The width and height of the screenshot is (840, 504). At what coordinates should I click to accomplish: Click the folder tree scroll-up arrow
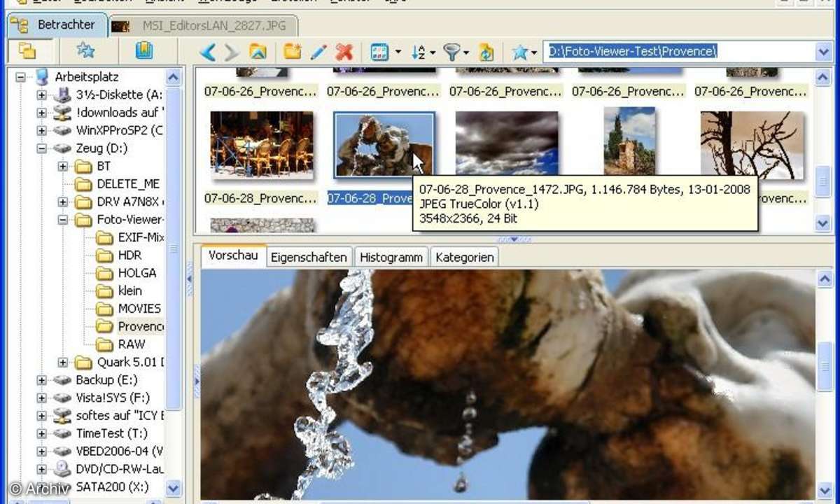[174, 77]
